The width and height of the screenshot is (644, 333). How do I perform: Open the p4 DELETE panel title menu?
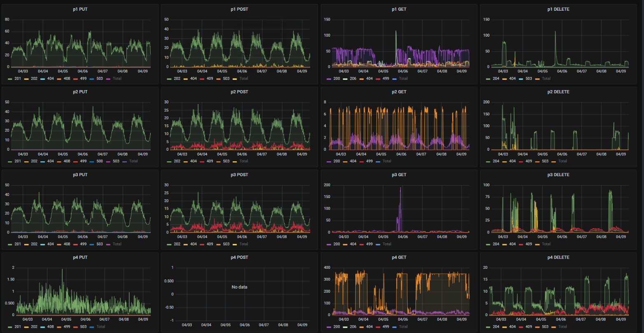point(558,257)
